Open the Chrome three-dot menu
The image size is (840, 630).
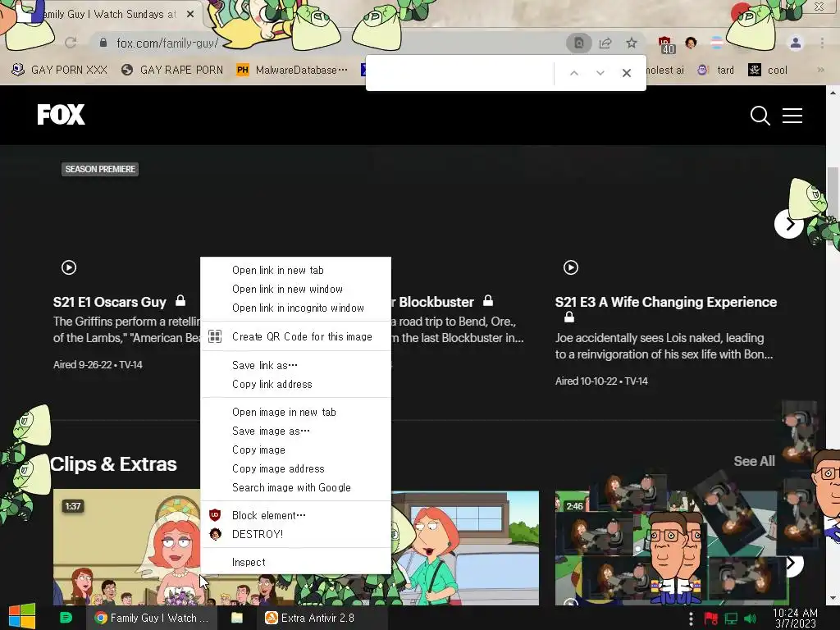click(x=822, y=43)
